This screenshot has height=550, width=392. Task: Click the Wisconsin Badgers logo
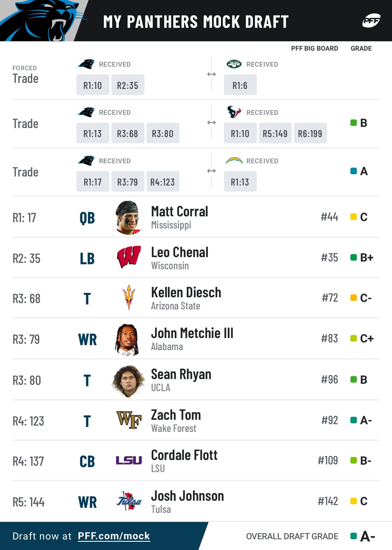129,257
